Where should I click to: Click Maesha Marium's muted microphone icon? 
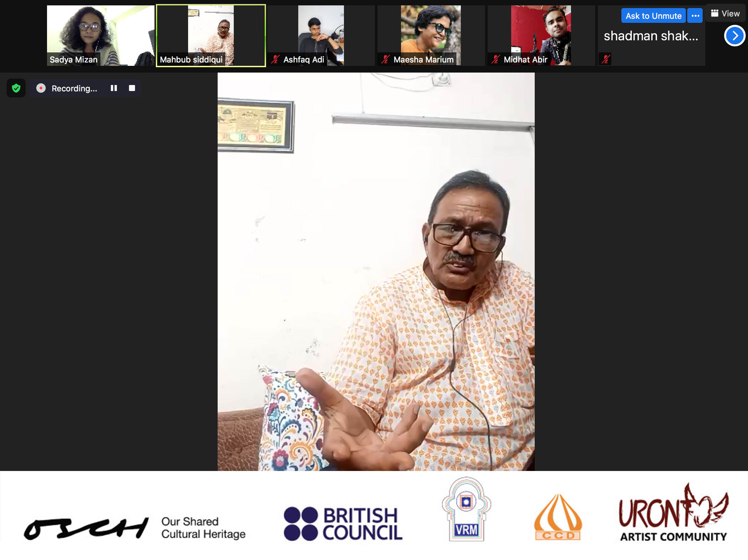[x=385, y=59]
